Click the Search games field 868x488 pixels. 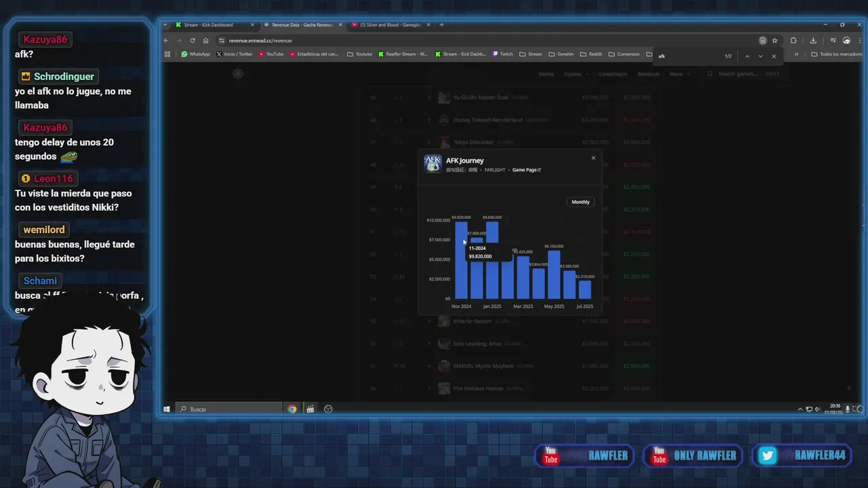(x=744, y=74)
